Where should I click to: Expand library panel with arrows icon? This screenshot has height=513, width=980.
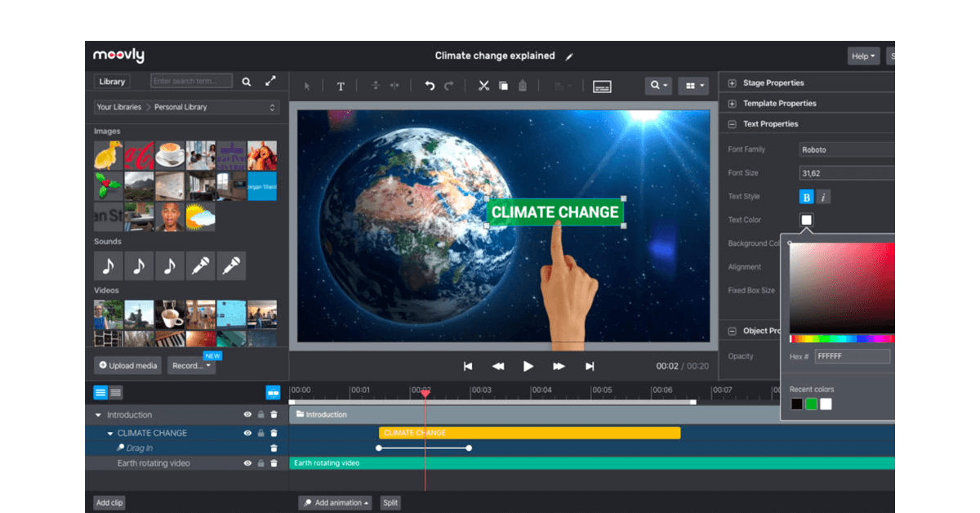coord(270,81)
